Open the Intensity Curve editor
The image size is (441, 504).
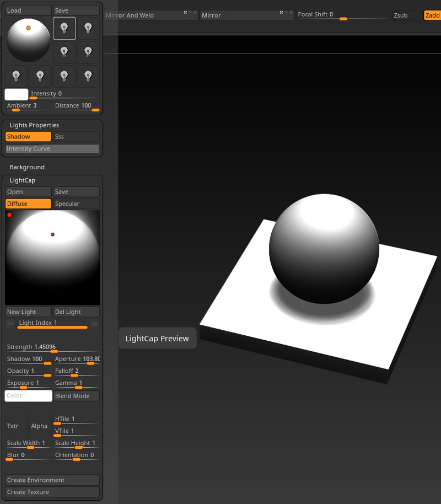[52, 149]
